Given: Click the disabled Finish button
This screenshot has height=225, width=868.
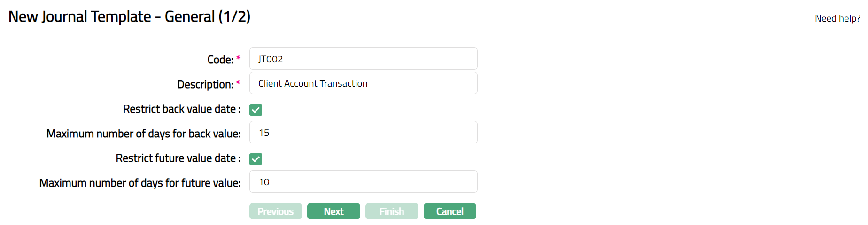Looking at the screenshot, I should (x=392, y=211).
